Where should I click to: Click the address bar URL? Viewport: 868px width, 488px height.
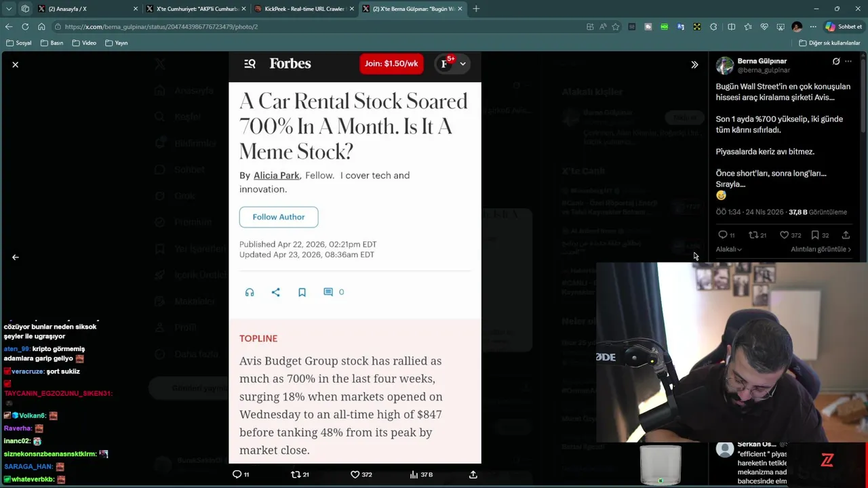point(161,26)
